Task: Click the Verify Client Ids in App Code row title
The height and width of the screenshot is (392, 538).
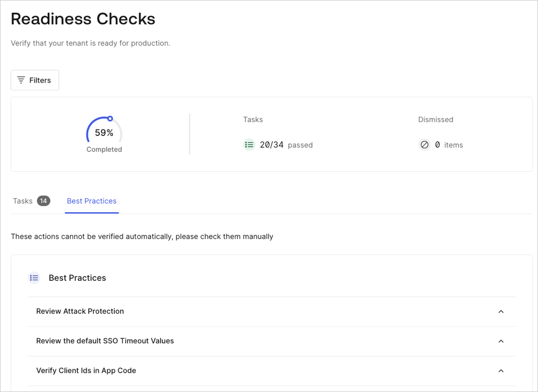Action: point(86,371)
